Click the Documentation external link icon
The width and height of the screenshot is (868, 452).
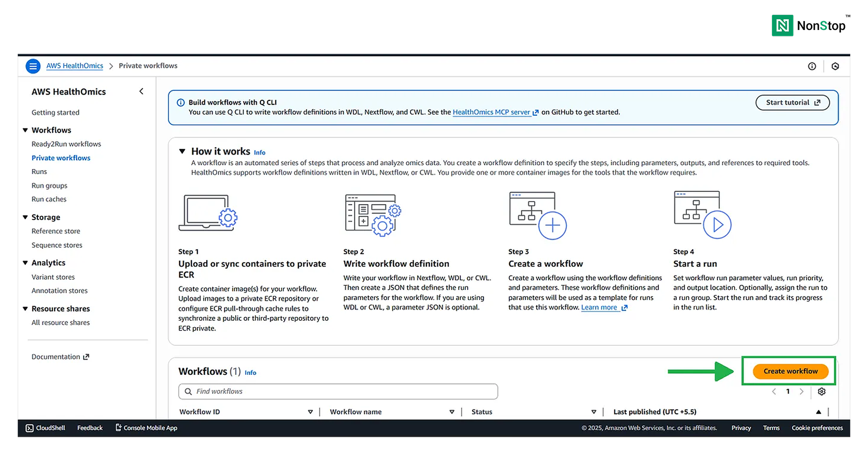pyautogui.click(x=86, y=357)
